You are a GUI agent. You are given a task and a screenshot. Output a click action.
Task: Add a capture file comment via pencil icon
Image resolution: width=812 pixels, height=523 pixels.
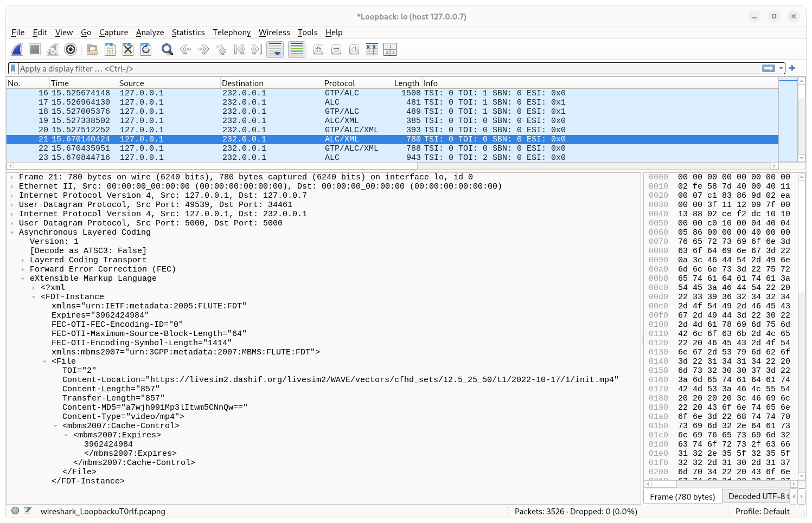pyautogui.click(x=28, y=510)
